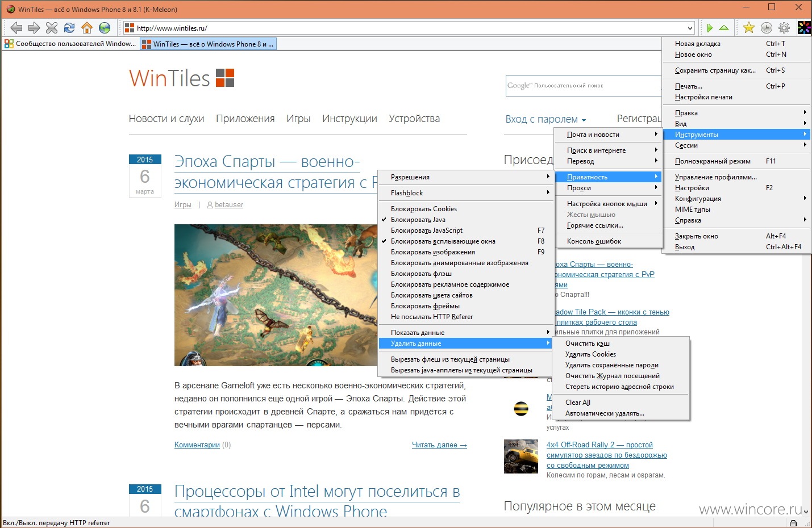
Task: Open history with the clock icon
Action: [767, 28]
